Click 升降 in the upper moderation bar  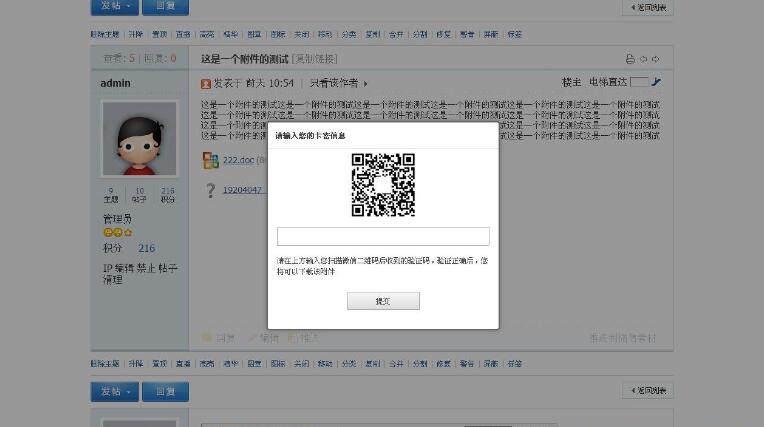(x=135, y=34)
